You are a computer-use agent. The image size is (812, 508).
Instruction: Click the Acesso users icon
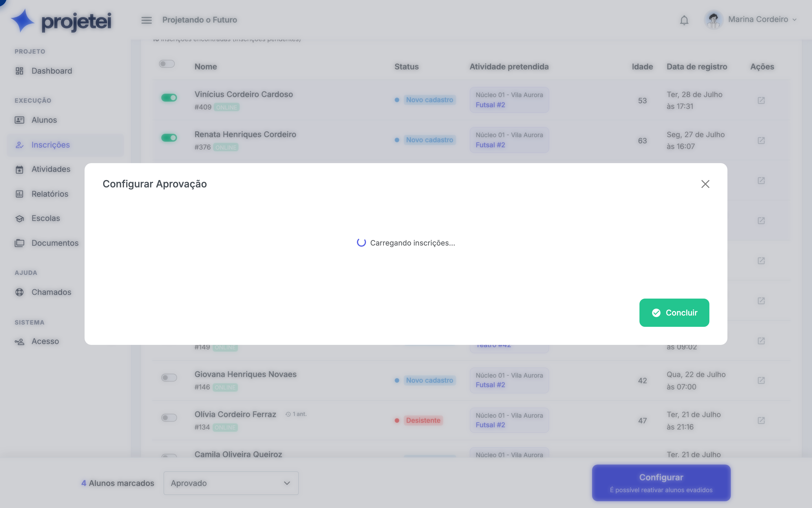(19, 341)
